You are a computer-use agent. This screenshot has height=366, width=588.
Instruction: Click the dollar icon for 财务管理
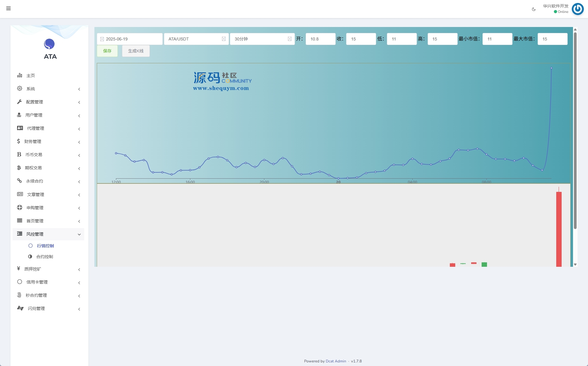point(19,141)
